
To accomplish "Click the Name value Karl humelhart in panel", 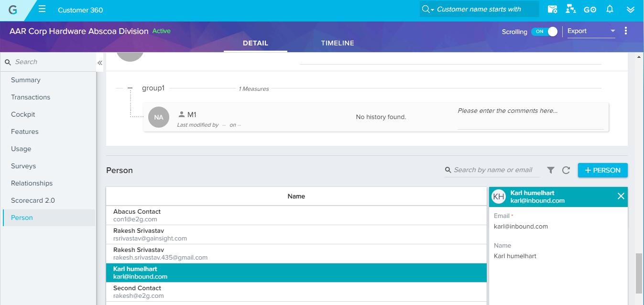I will [x=515, y=256].
